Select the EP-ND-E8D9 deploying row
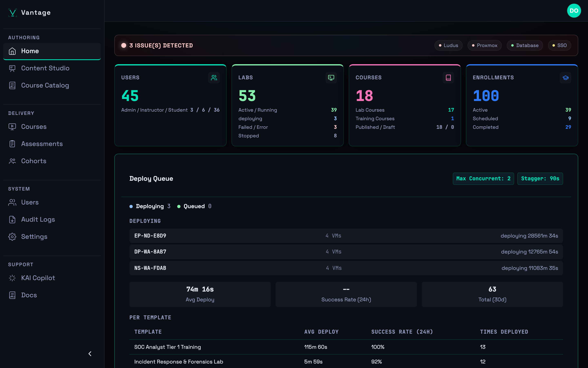Screen dimensions: 588x368 346,236
